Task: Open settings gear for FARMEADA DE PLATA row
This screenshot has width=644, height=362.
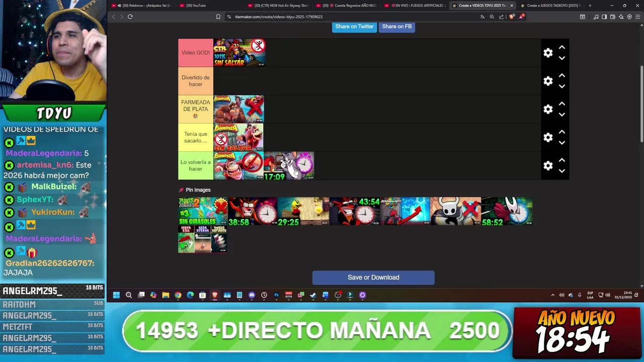Action: coord(548,109)
